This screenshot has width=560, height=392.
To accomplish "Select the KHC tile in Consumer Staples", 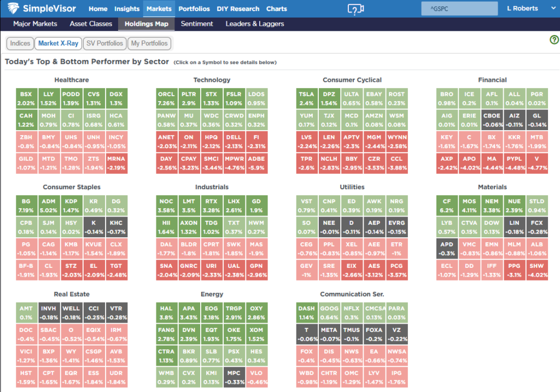I will [116, 227].
